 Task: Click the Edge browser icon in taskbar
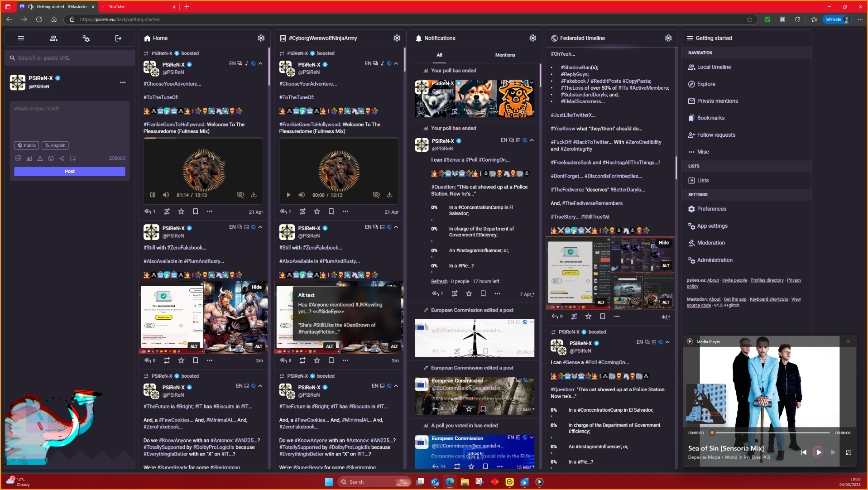[x=450, y=482]
